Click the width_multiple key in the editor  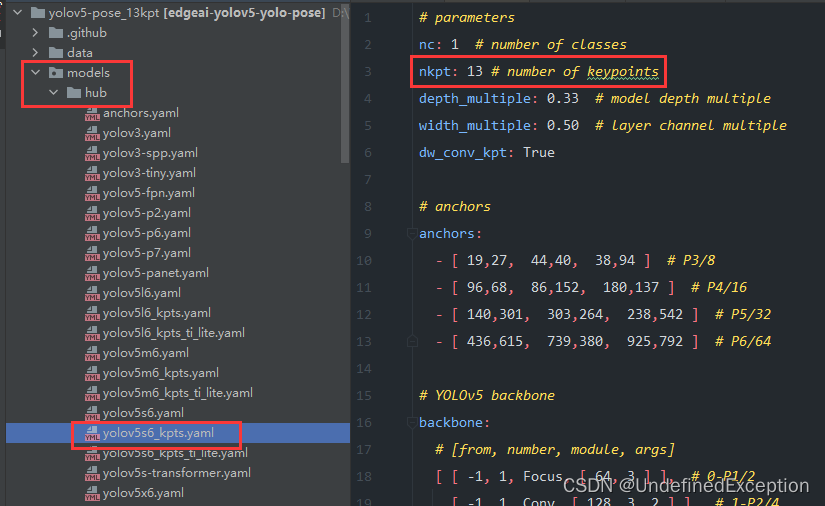coord(475,125)
